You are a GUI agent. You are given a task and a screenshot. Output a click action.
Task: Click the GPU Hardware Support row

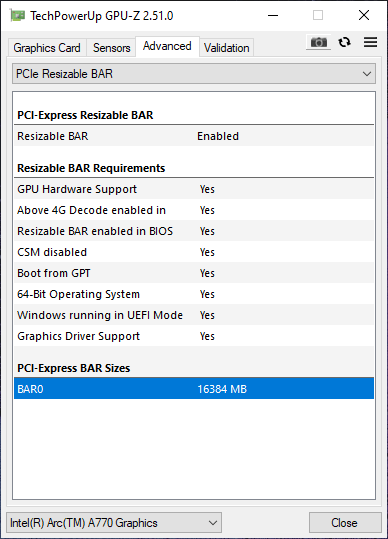click(x=194, y=189)
